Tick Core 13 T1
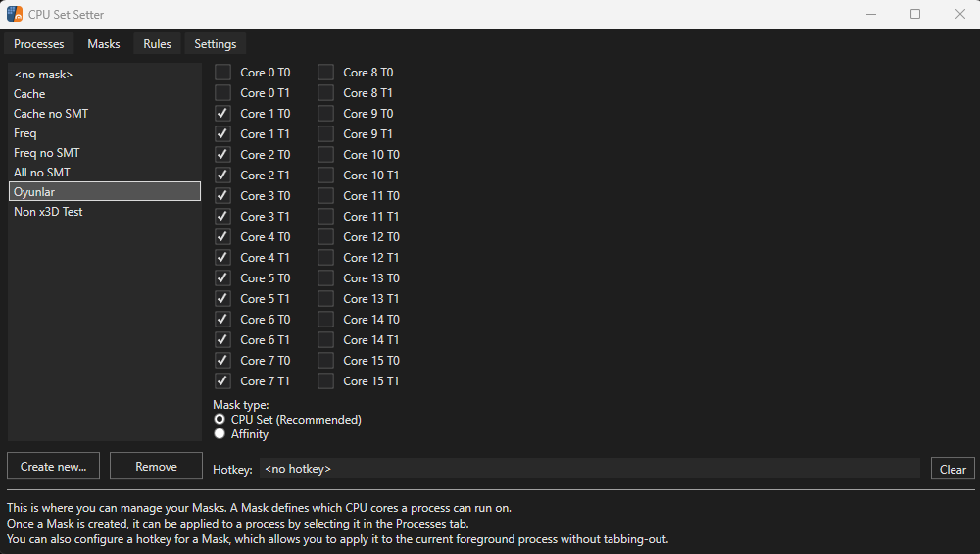 tap(325, 299)
